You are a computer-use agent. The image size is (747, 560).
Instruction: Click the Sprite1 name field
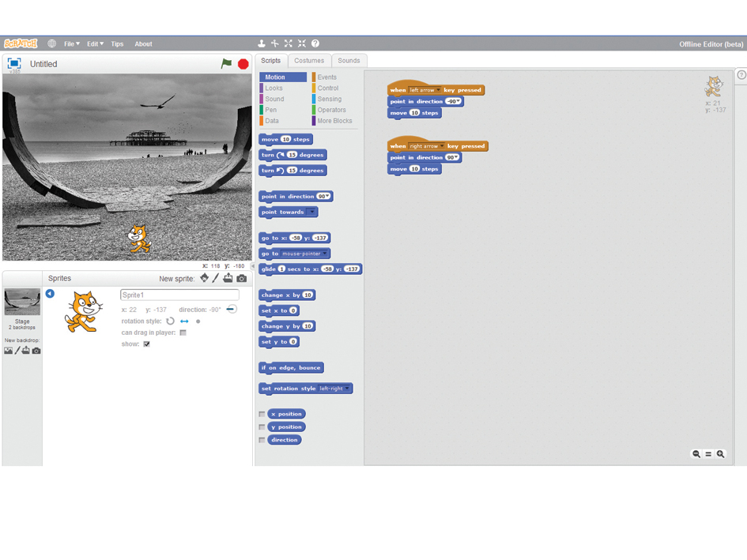pos(179,295)
